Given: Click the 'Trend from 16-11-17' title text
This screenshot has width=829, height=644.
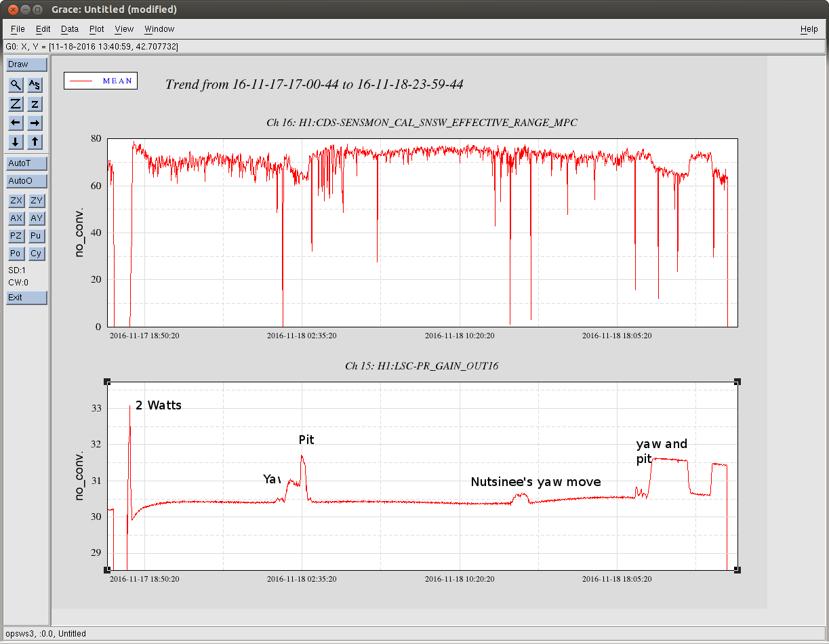Looking at the screenshot, I should point(315,85).
